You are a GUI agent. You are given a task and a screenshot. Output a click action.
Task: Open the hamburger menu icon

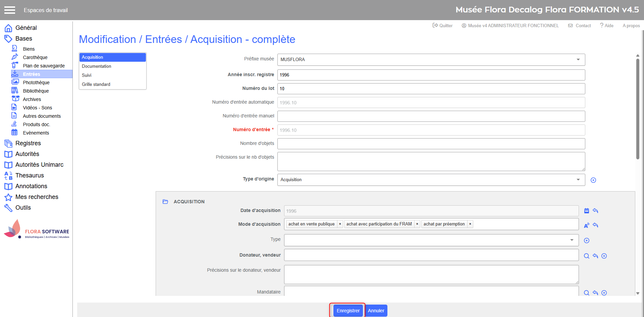pyautogui.click(x=10, y=10)
